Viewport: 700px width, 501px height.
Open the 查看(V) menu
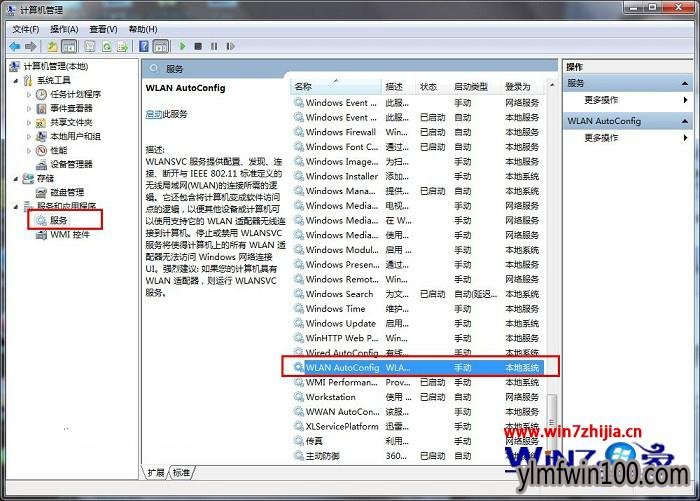[103, 29]
